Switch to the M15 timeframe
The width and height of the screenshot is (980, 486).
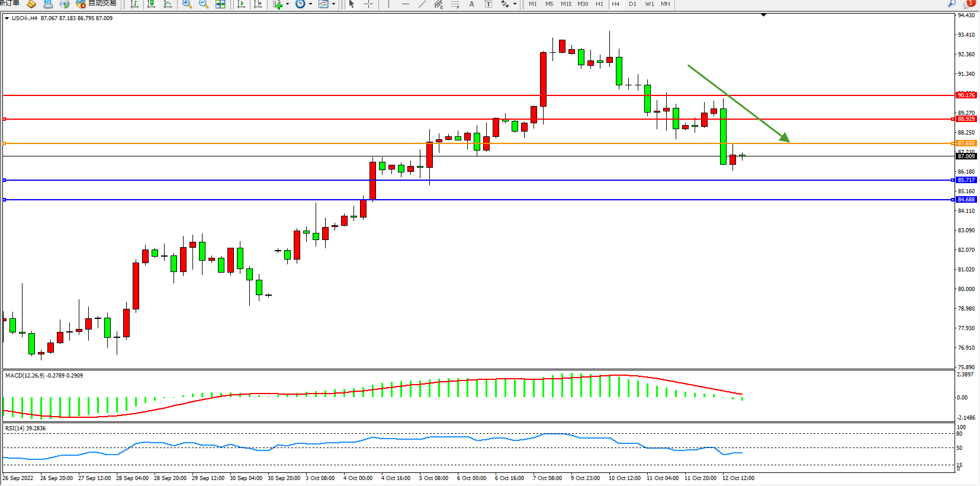(566, 4)
